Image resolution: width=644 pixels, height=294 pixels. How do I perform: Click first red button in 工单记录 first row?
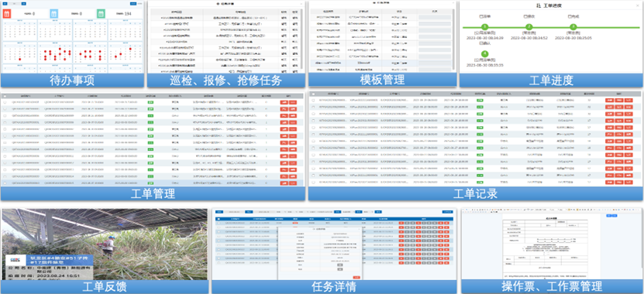coord(609,100)
